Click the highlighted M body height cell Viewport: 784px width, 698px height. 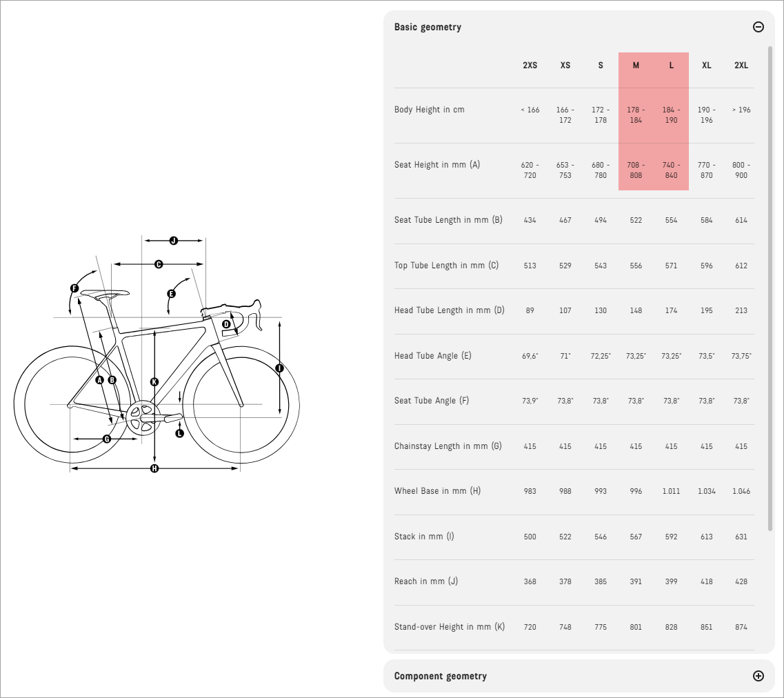pyautogui.click(x=636, y=114)
